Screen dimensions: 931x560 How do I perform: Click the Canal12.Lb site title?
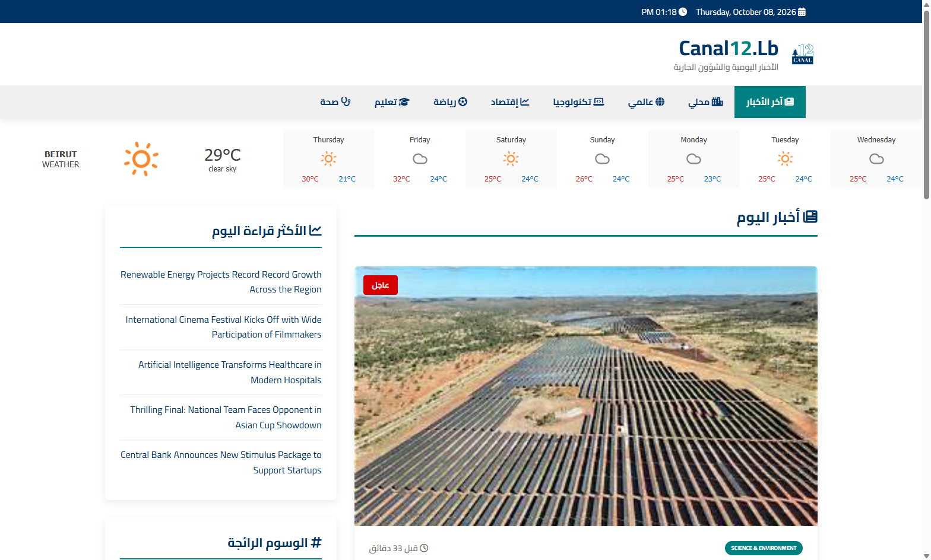point(729,49)
